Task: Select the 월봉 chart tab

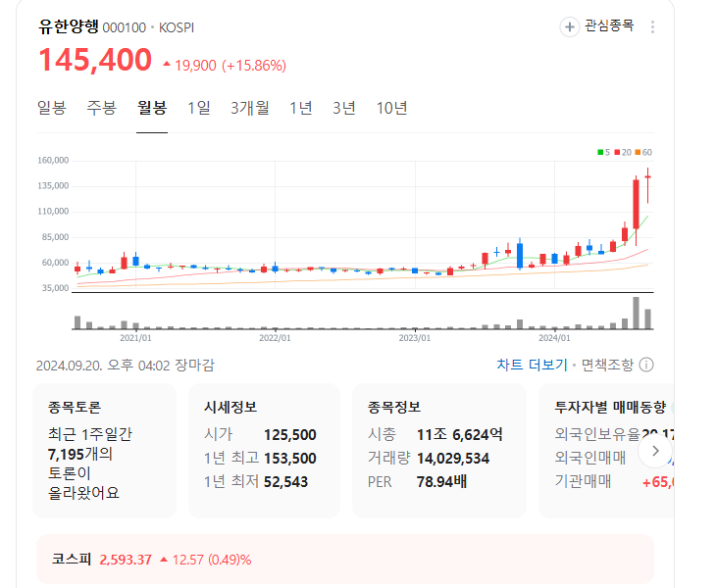Action: pyautogui.click(x=152, y=109)
